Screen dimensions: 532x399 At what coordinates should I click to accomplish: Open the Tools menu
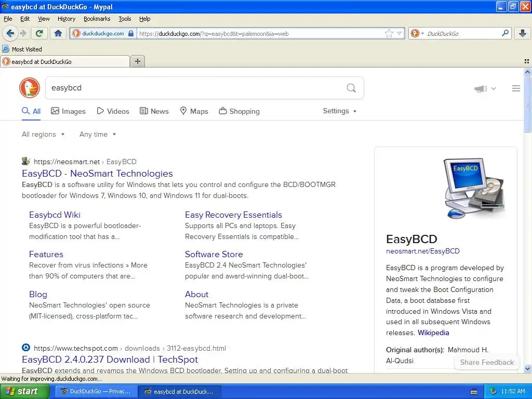[x=125, y=19]
